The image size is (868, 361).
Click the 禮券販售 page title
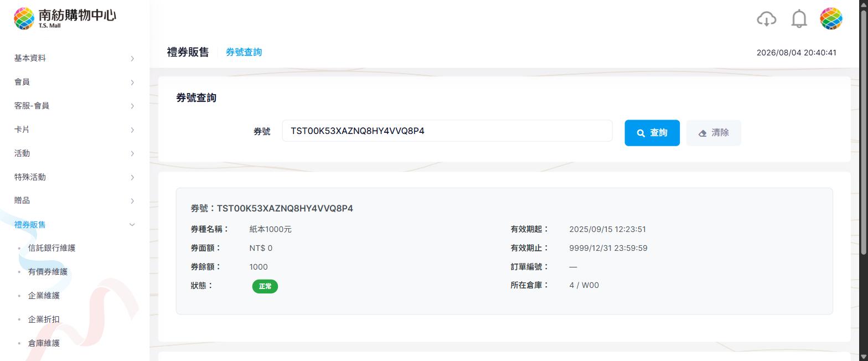pyautogui.click(x=188, y=52)
